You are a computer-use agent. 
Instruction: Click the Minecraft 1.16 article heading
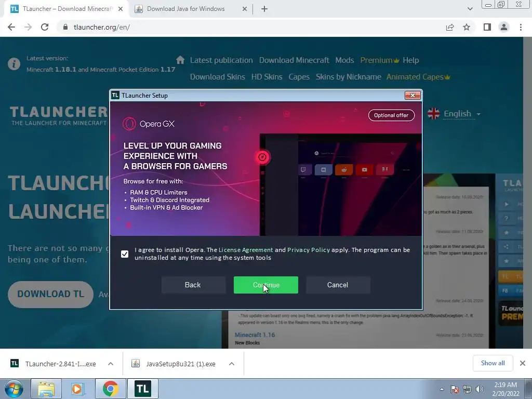pos(255,335)
